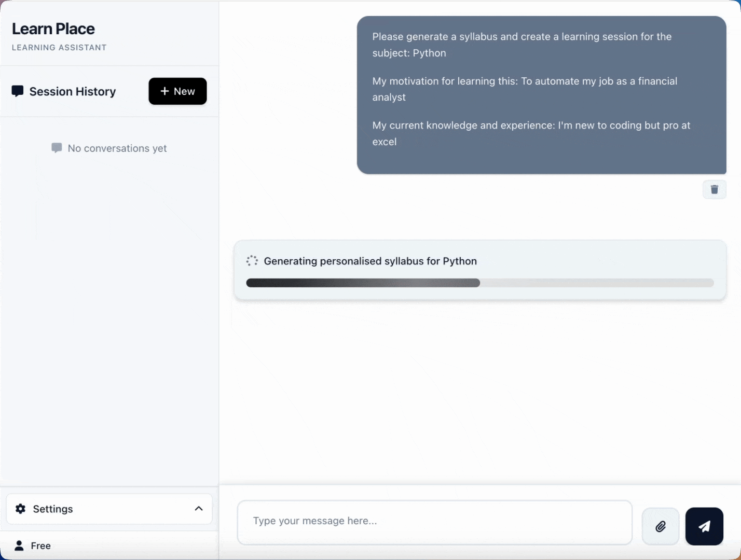This screenshot has width=741, height=560.
Task: Send a message using the paper plane icon
Action: click(x=704, y=526)
